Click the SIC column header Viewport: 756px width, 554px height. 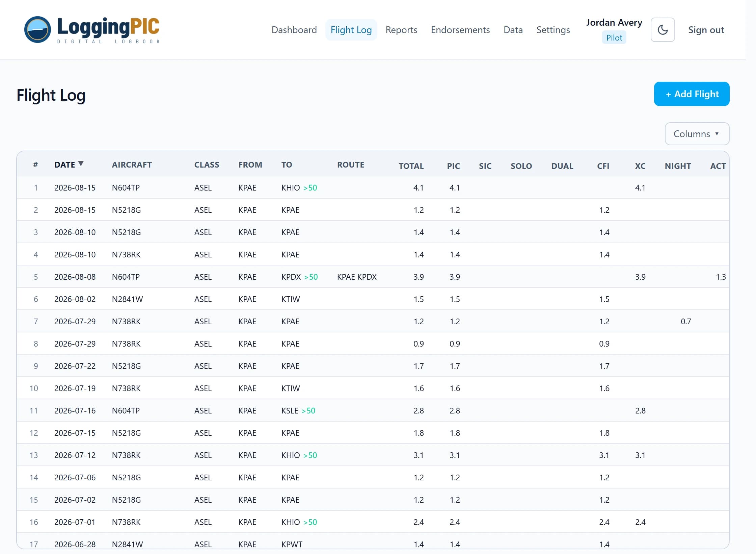pyautogui.click(x=485, y=166)
